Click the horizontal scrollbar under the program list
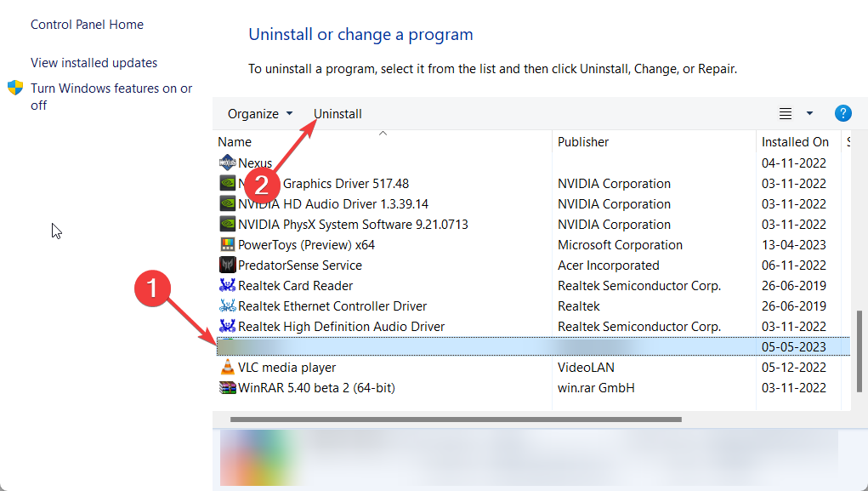The image size is (868, 491). [456, 419]
